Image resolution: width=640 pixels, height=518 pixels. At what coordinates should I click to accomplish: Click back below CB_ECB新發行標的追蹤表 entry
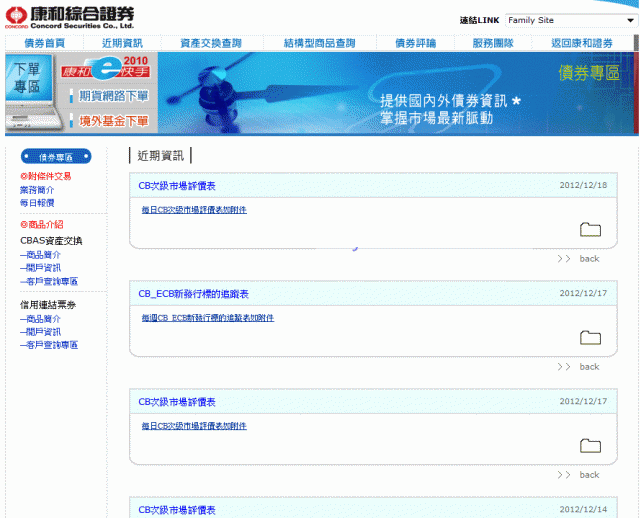point(589,367)
